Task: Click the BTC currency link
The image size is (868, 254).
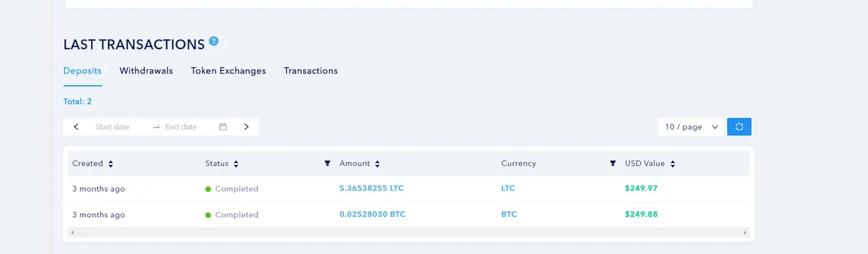Action: coord(509,214)
